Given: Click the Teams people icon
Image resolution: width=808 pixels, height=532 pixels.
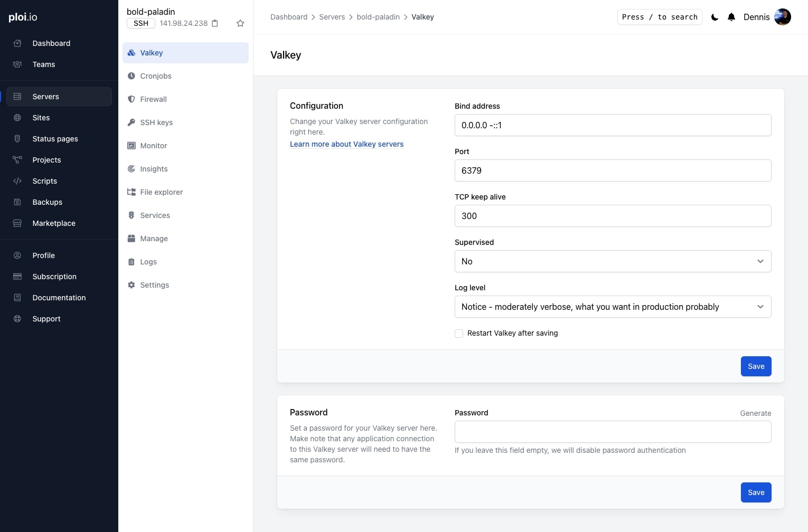Looking at the screenshot, I should point(17,64).
